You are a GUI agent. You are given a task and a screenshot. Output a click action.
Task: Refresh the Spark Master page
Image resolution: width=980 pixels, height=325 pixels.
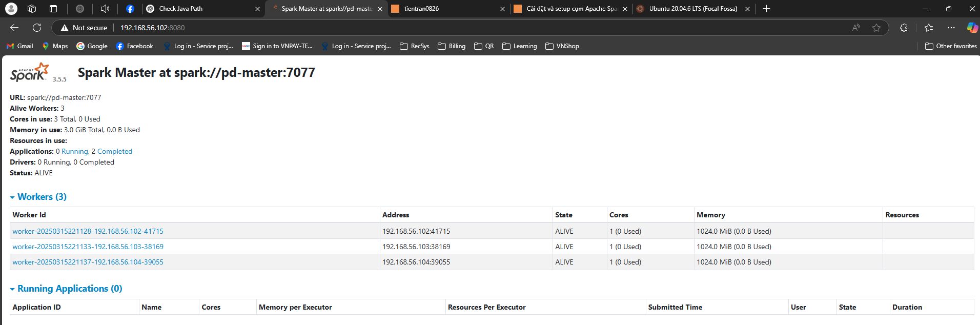pos(37,28)
